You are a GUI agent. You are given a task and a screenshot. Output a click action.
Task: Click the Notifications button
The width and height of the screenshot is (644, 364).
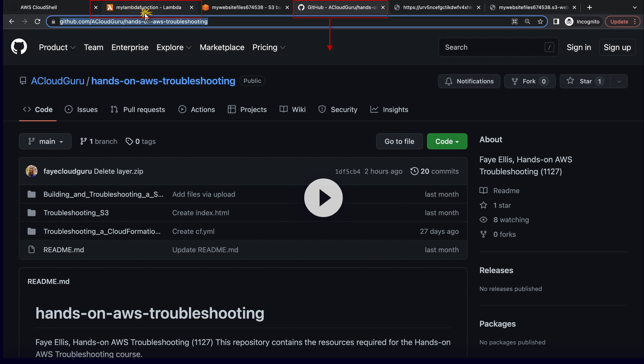pos(469,81)
